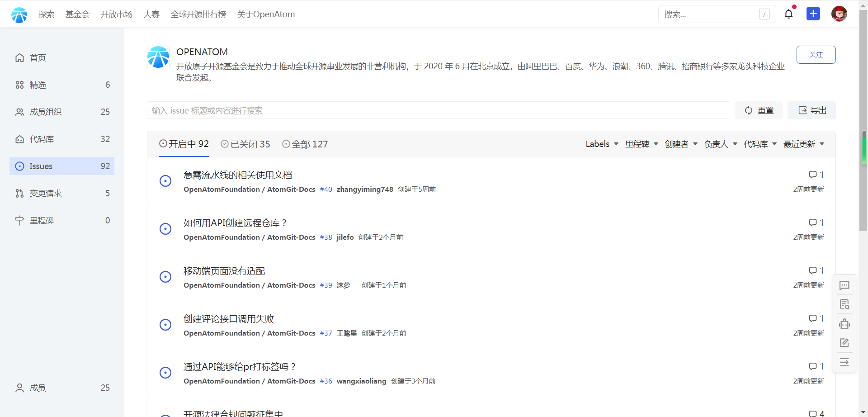Click status icon of 如何用API创建远程仓库 issue
This screenshot has width=868, height=417.
pyautogui.click(x=165, y=229)
